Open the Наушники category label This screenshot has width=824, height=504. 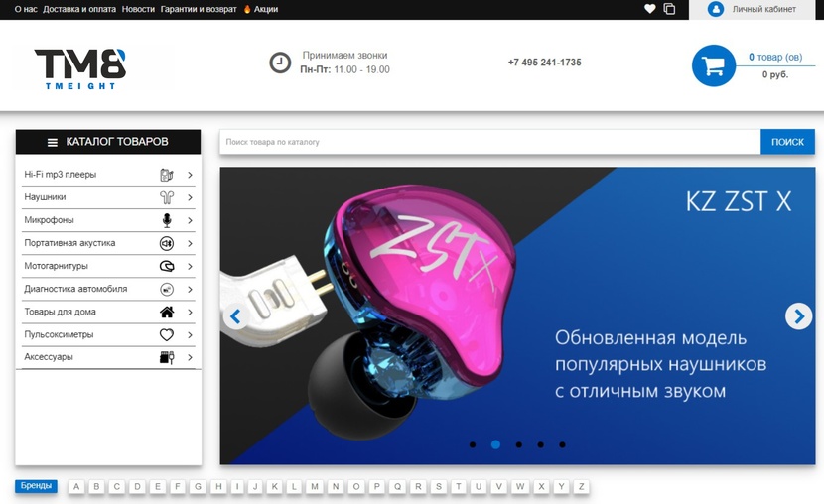[46, 197]
